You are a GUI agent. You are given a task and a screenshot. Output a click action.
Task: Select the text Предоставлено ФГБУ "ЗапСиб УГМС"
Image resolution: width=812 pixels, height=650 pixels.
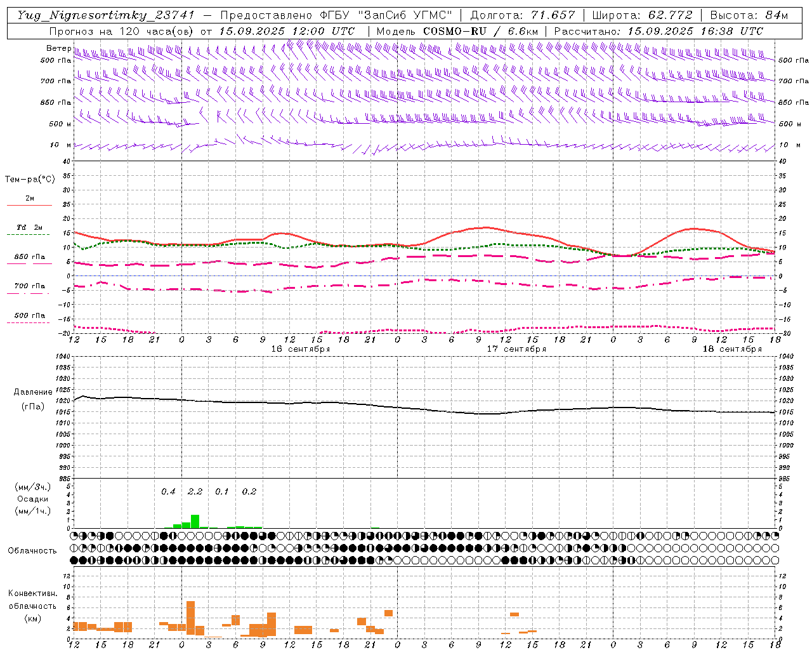[336, 15]
